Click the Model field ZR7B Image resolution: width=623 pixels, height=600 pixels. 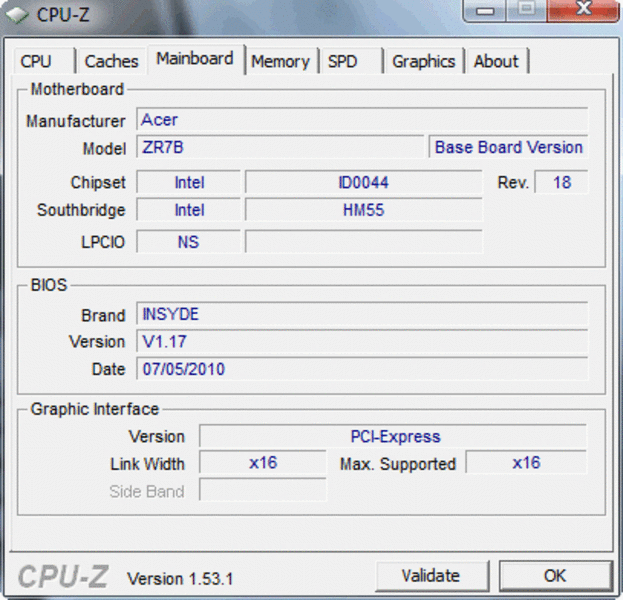click(x=280, y=147)
